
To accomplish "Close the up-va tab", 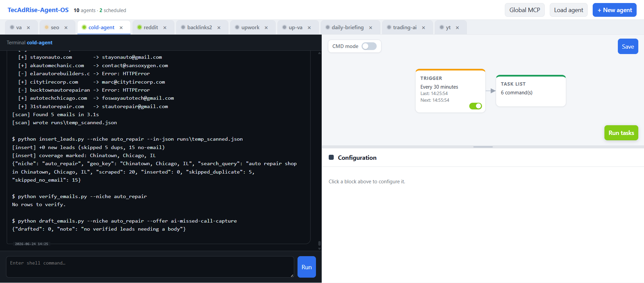I will pos(309,28).
